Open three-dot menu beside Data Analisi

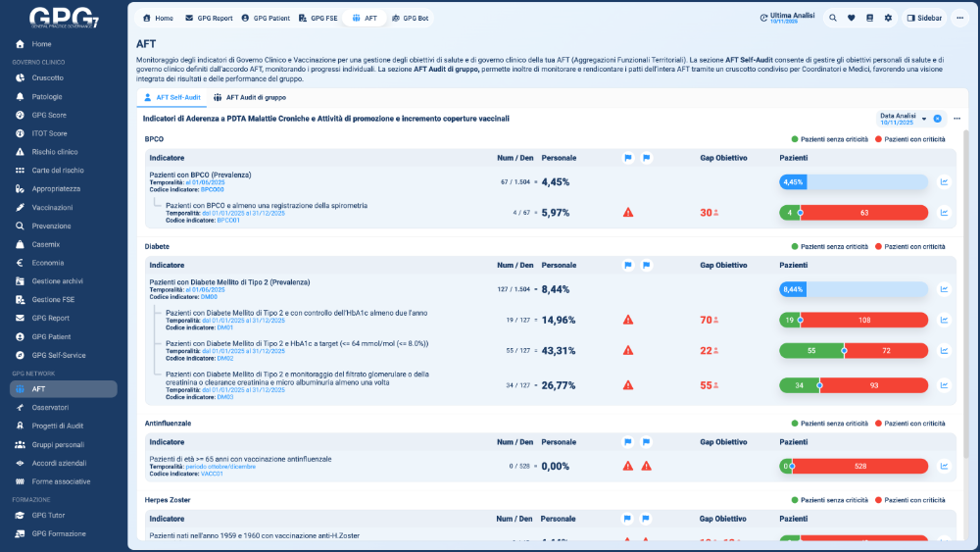click(x=956, y=119)
